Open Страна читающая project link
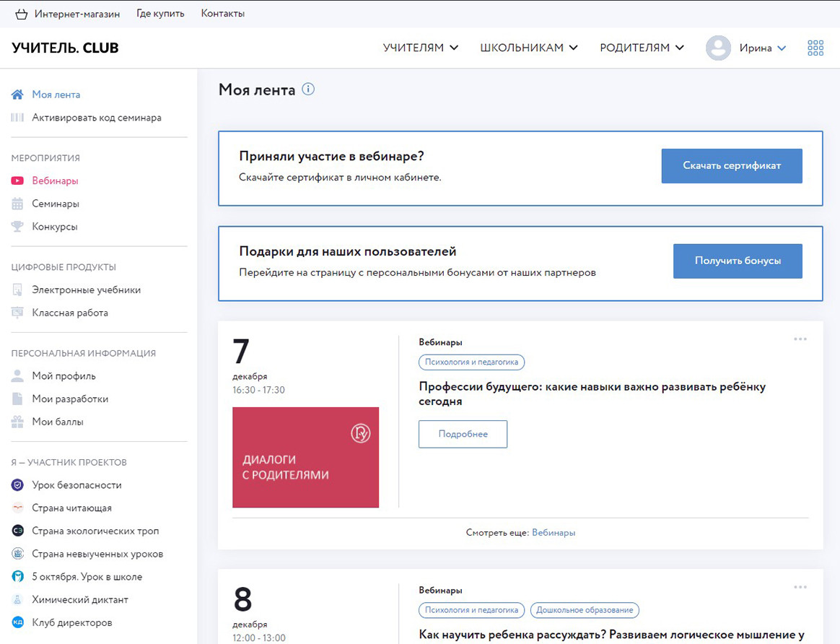The image size is (840, 644). click(71, 508)
